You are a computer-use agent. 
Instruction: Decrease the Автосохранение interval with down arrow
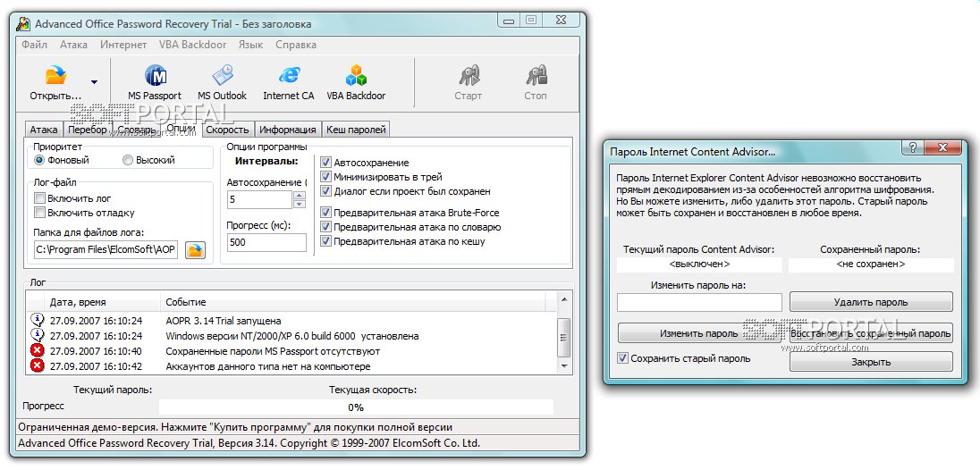[300, 204]
